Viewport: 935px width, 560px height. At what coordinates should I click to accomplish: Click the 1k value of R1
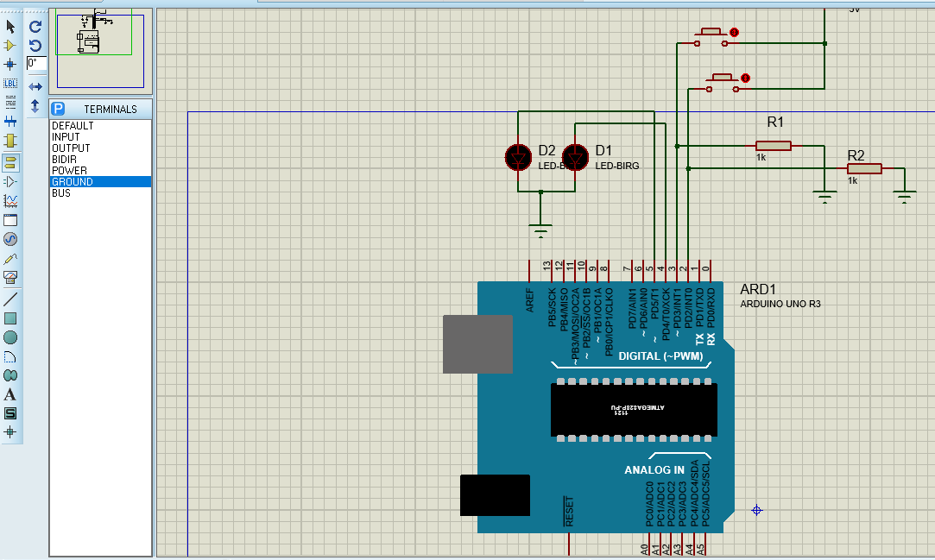(761, 157)
